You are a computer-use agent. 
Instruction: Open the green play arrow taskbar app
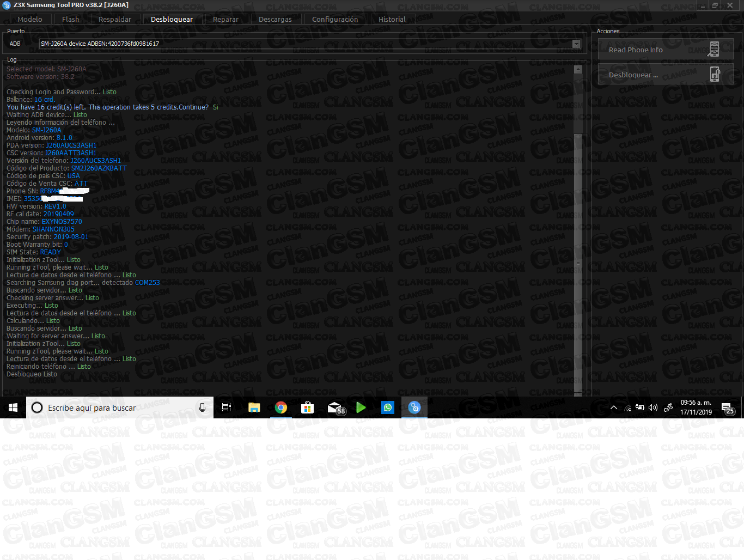click(x=361, y=407)
